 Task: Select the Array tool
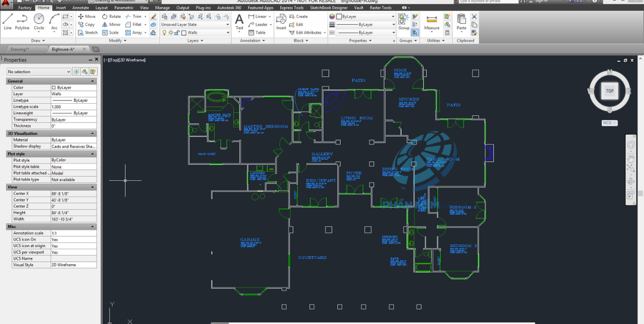click(x=134, y=33)
